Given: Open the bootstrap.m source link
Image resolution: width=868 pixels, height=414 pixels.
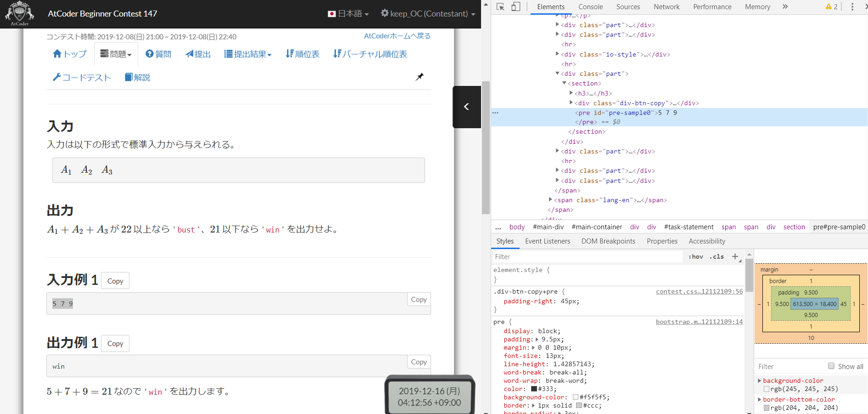Looking at the screenshot, I should click(x=699, y=322).
